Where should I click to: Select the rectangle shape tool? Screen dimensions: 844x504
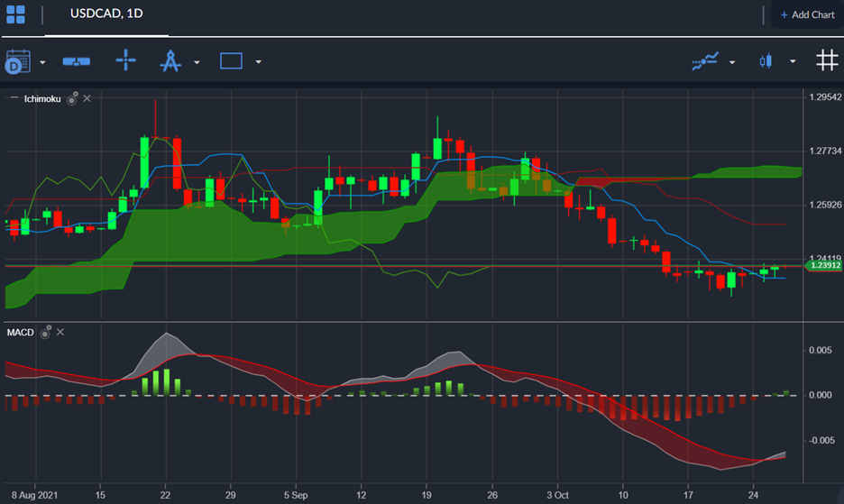click(231, 60)
